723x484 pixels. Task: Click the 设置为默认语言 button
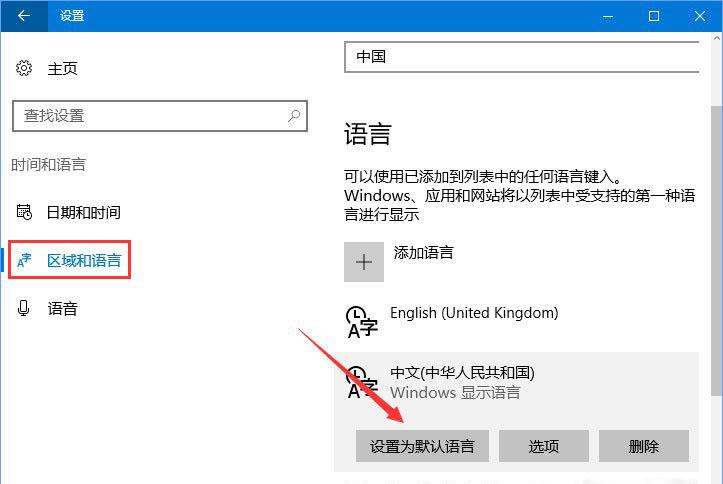422,446
